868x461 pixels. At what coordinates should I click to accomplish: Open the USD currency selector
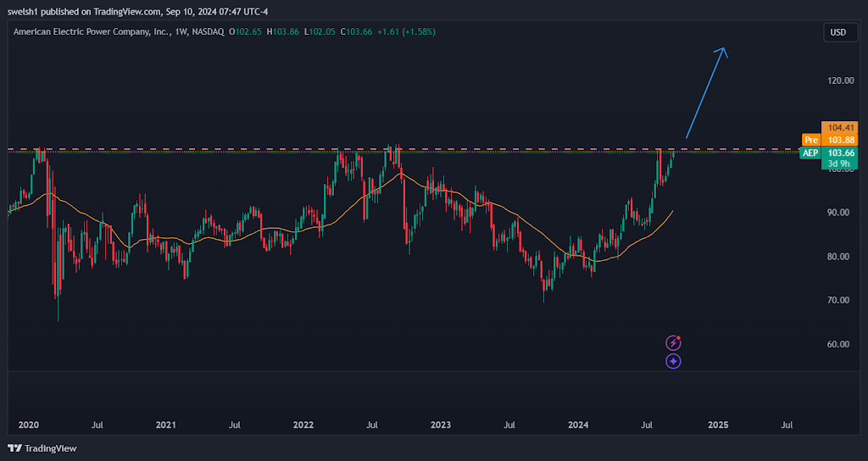(x=838, y=32)
